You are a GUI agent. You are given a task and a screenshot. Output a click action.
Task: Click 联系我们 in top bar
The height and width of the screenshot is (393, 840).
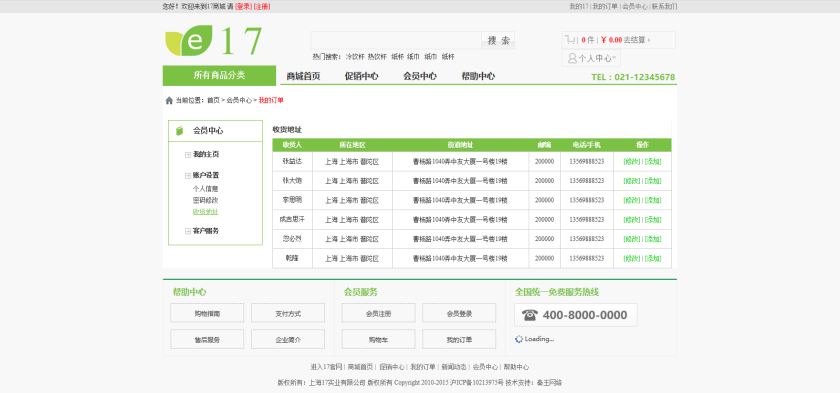point(664,6)
